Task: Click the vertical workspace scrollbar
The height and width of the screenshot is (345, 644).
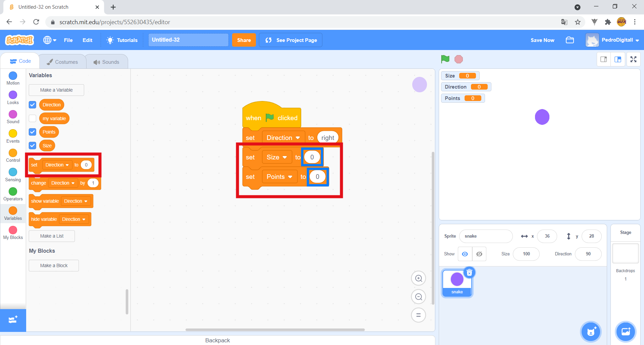Action: [x=433, y=228]
